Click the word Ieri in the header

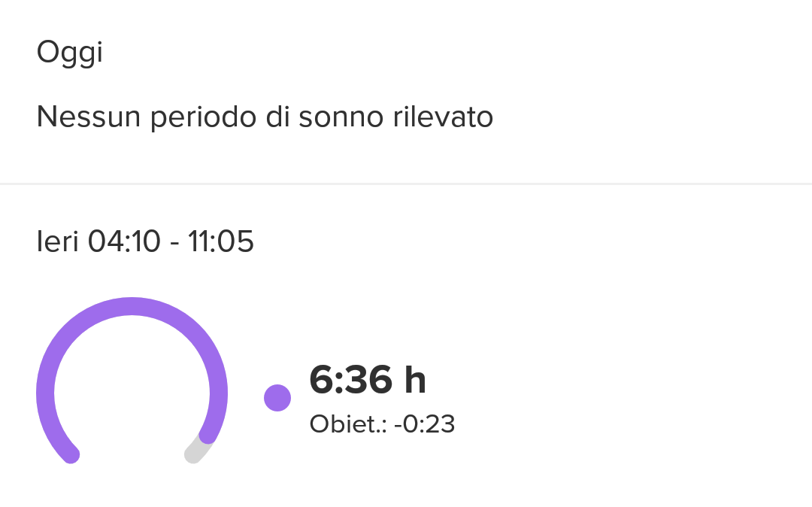[57, 241]
